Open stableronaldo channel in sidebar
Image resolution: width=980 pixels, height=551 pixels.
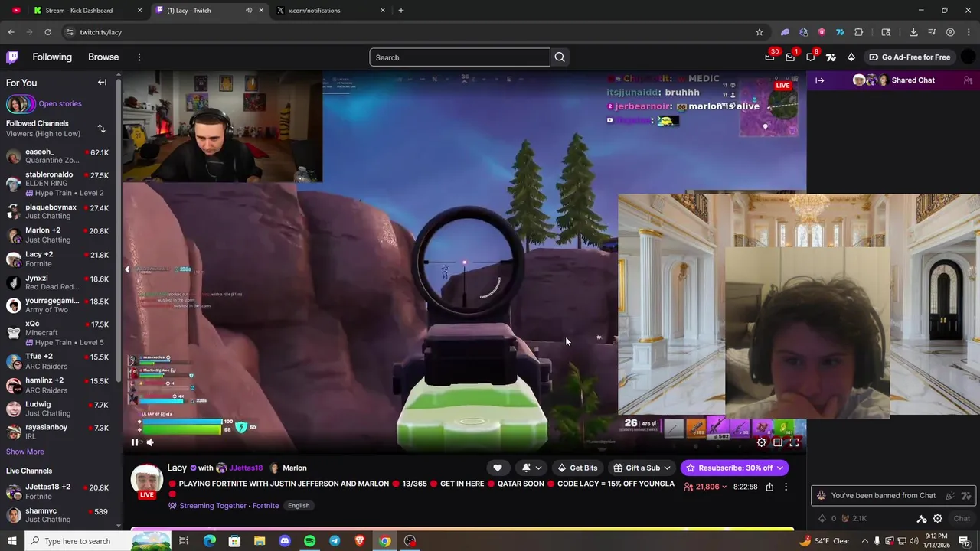point(57,184)
